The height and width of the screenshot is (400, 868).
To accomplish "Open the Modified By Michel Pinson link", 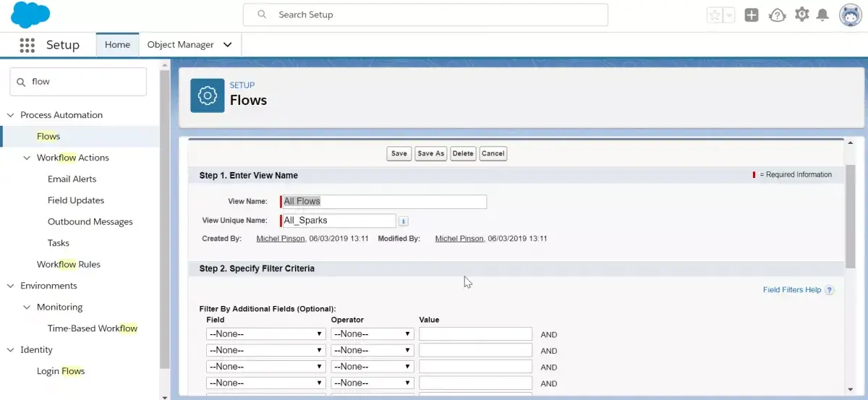I will pyautogui.click(x=459, y=239).
